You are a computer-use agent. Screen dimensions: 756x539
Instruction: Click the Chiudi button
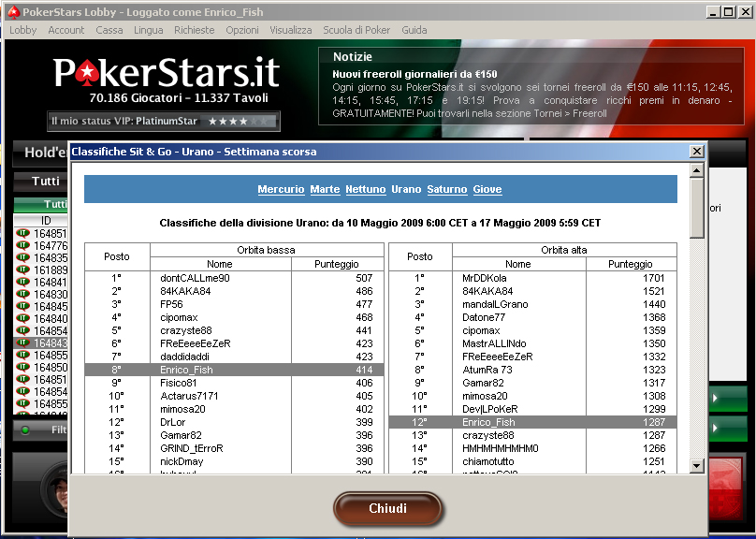[387, 508]
